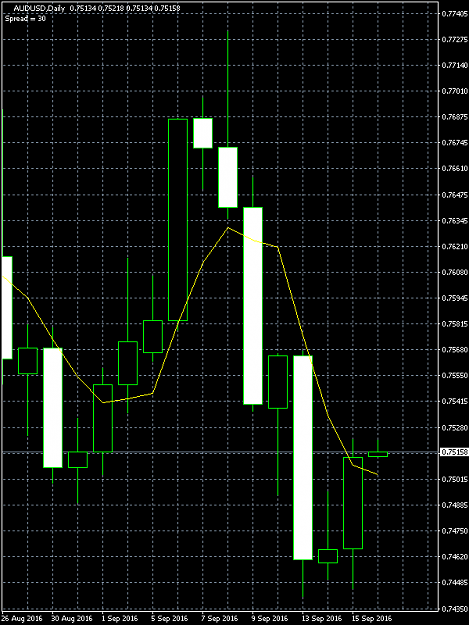The width and height of the screenshot is (469, 625).
Task: Click the 0.74750 price scale label
Action: 455,531
